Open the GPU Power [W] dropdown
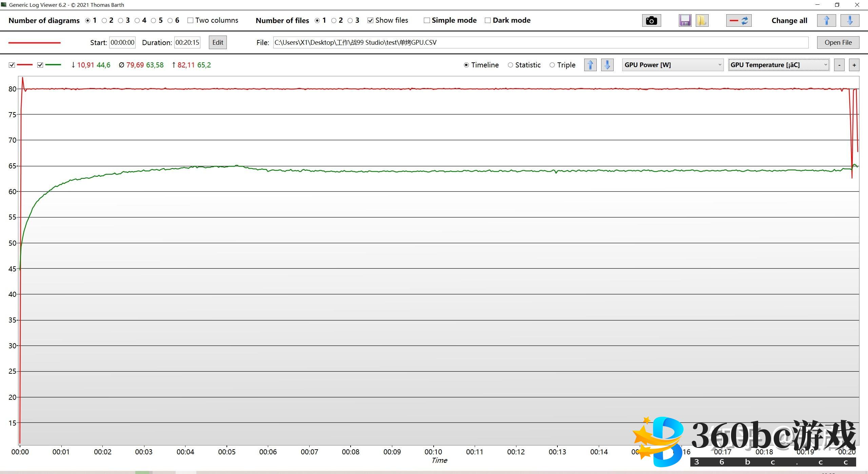Viewport: 868px width, 474px height. point(673,65)
